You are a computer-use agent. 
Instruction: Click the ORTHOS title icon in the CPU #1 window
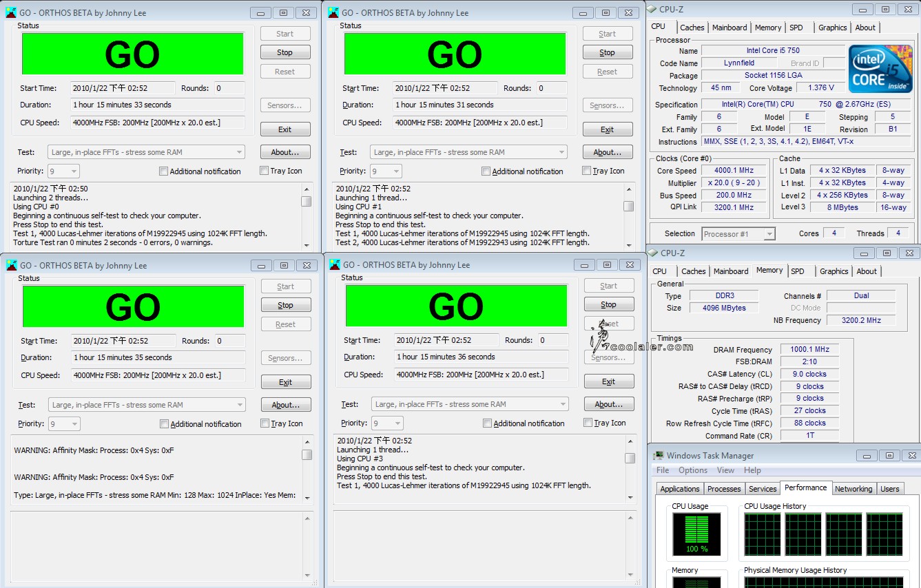[333, 12]
